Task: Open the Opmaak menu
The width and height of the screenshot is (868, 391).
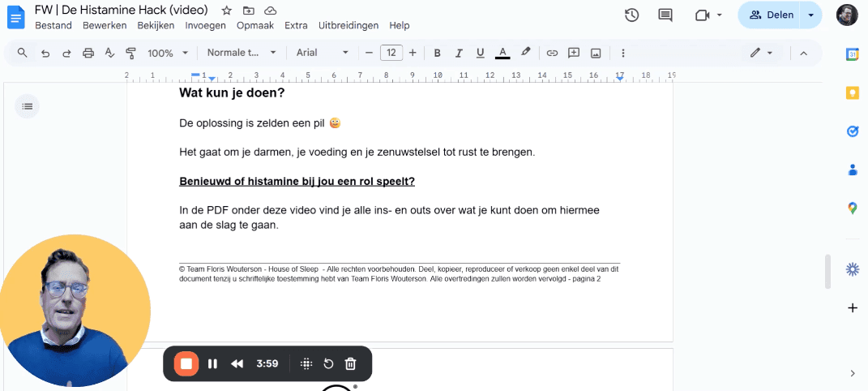Action: (x=255, y=25)
